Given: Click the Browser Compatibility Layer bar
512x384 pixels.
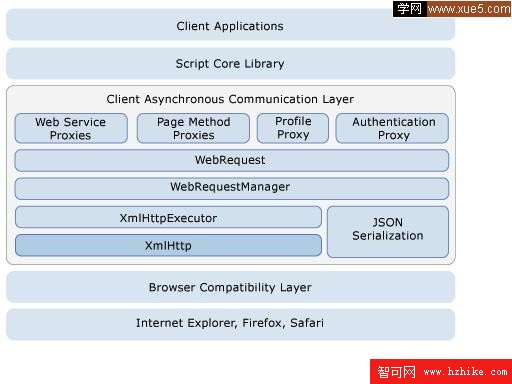Looking at the screenshot, I should pos(230,287).
